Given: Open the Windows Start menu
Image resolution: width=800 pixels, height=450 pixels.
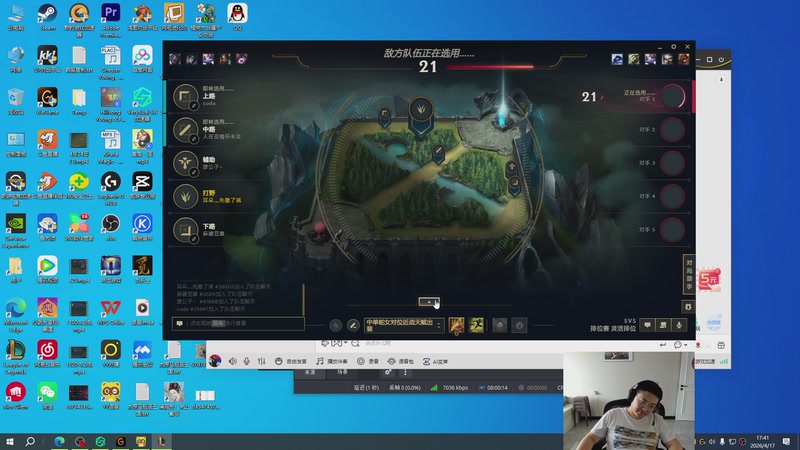Looking at the screenshot, I should [x=10, y=441].
